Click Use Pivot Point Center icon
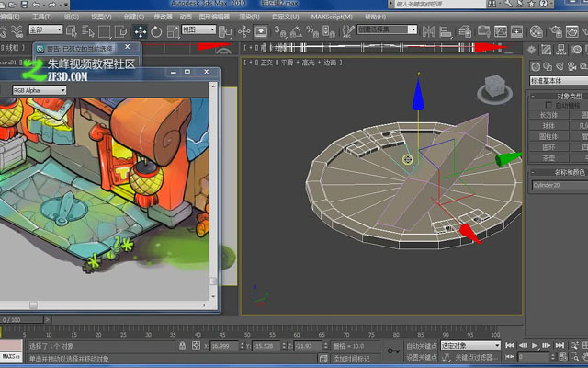 click(x=225, y=31)
